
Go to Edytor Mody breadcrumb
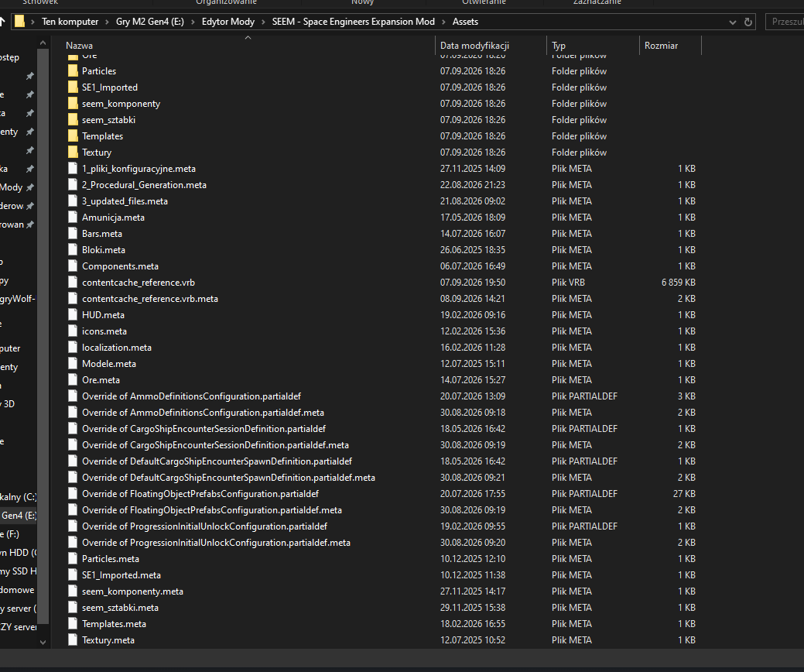point(228,22)
